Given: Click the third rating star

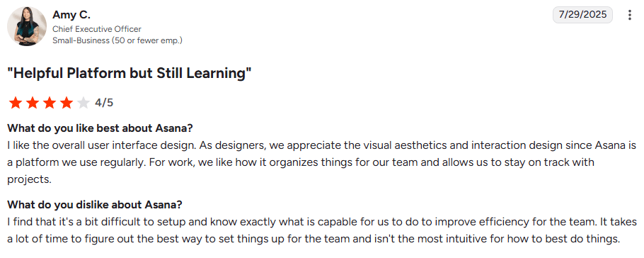Looking at the screenshot, I should point(50,103).
